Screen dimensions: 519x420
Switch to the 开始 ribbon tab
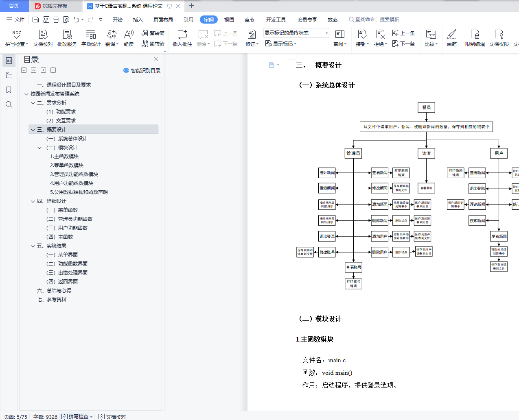pos(118,20)
